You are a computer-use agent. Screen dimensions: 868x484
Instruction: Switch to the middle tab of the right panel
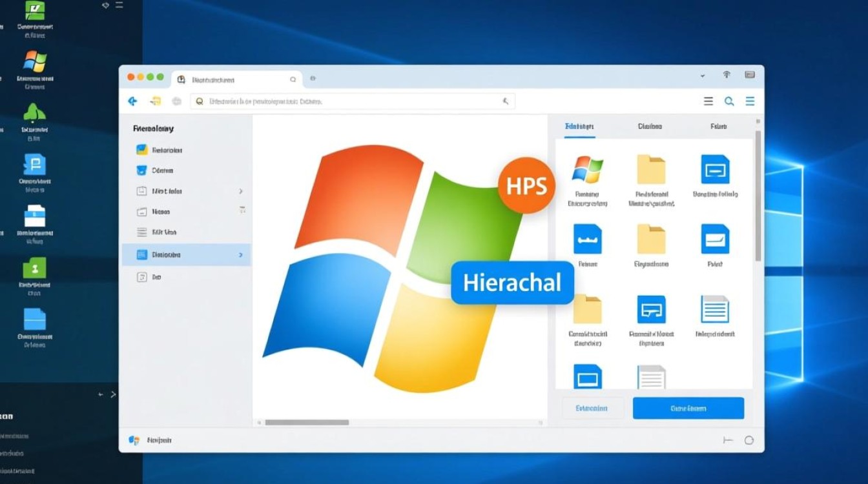point(650,126)
